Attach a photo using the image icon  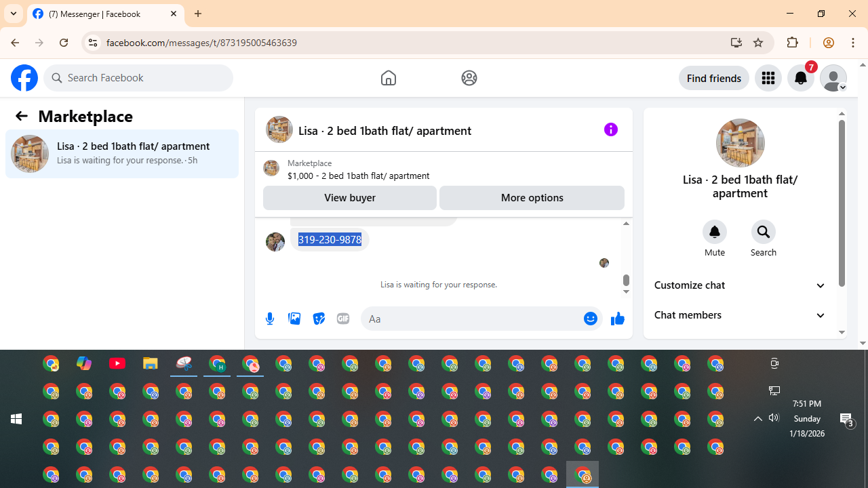(294, 319)
